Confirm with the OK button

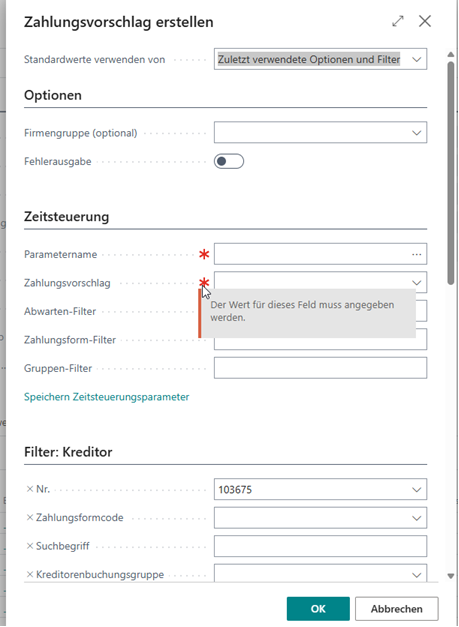[318, 609]
